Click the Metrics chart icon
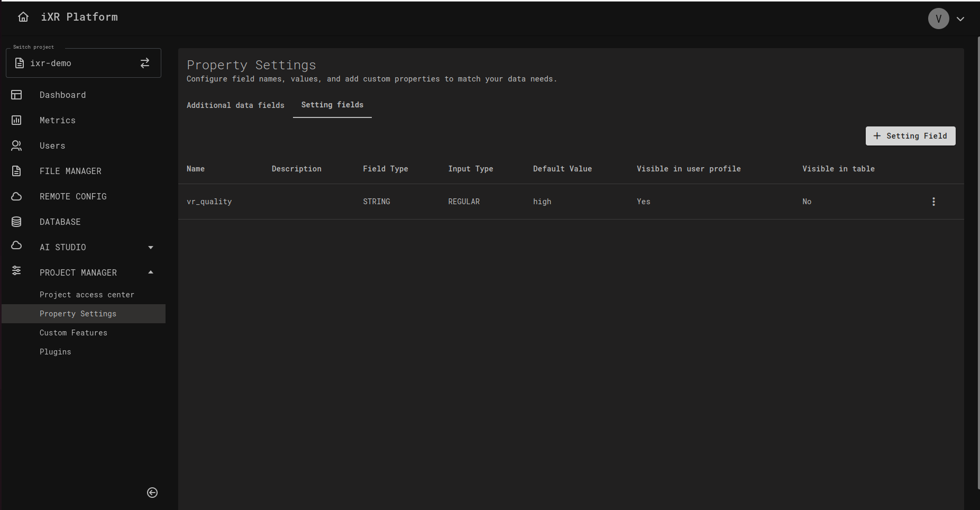This screenshot has width=980, height=510. click(x=16, y=120)
